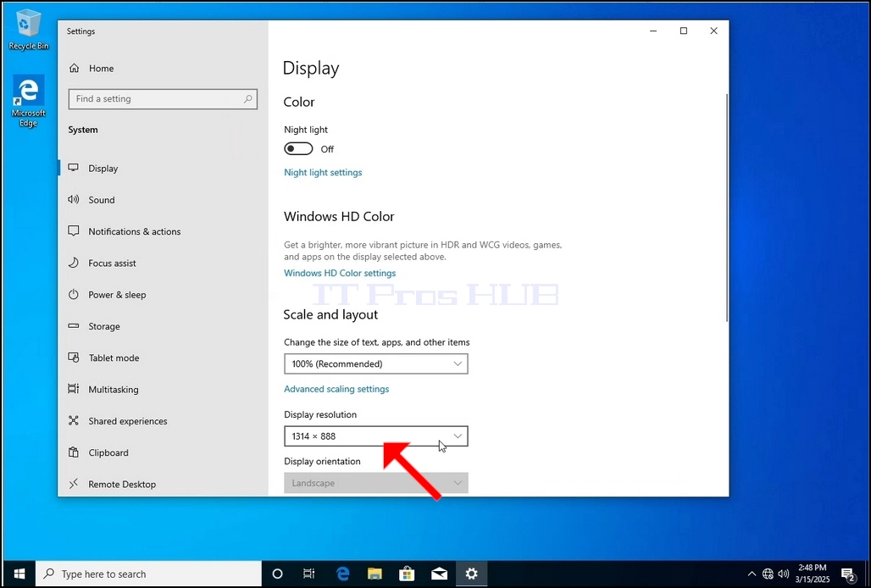871x588 pixels.
Task: Select Microsoft Edge desktop shortcut
Action: click(x=28, y=101)
